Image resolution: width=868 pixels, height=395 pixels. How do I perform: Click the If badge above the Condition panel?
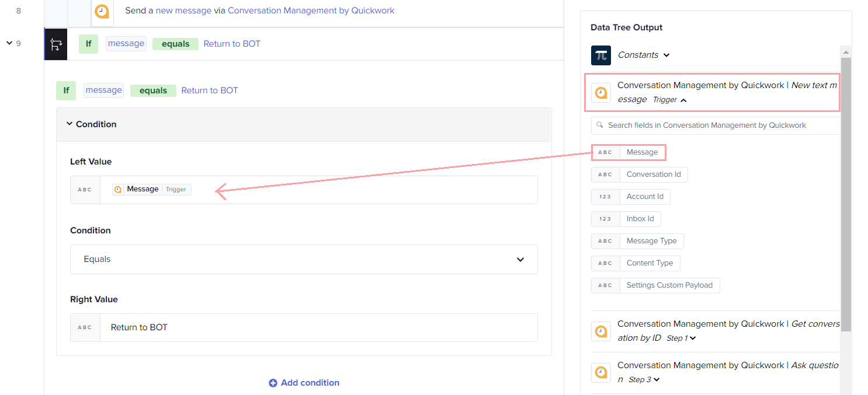pos(66,90)
